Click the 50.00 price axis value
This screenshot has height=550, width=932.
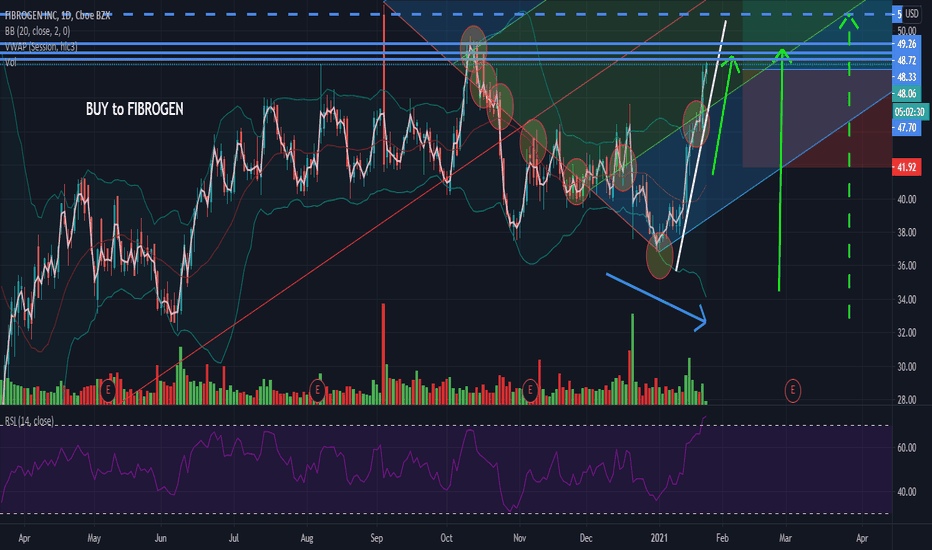[x=906, y=31]
